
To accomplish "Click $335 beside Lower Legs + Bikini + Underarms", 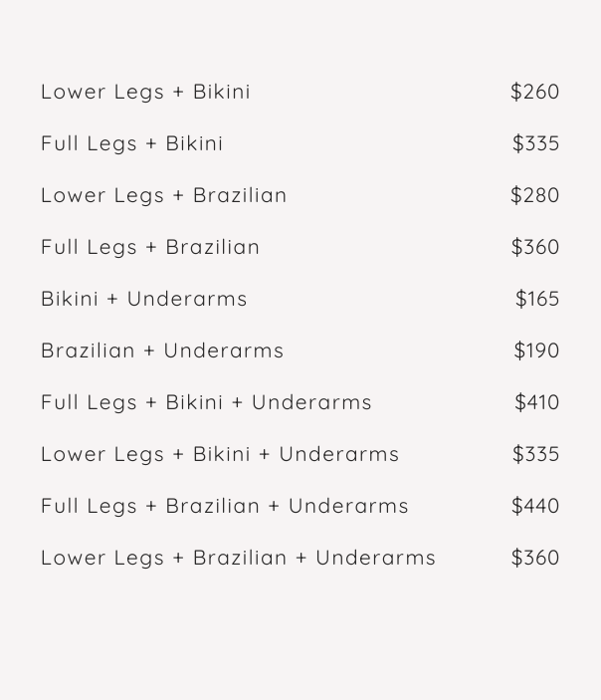I will tap(535, 454).
